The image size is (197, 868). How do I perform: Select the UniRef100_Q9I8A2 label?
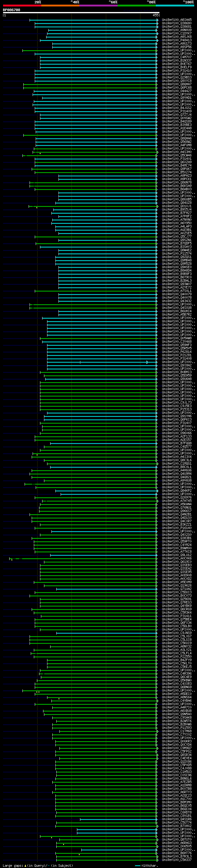176,365
